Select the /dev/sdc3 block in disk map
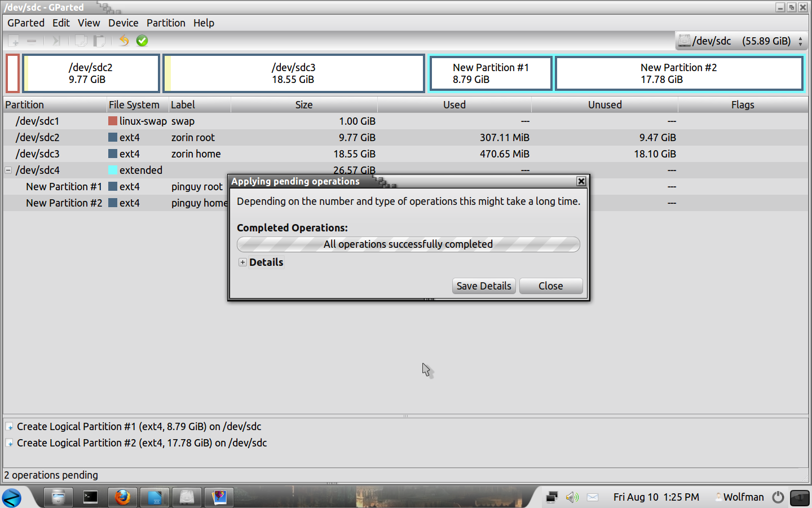Screen dimensions: 812x508 (x=294, y=73)
